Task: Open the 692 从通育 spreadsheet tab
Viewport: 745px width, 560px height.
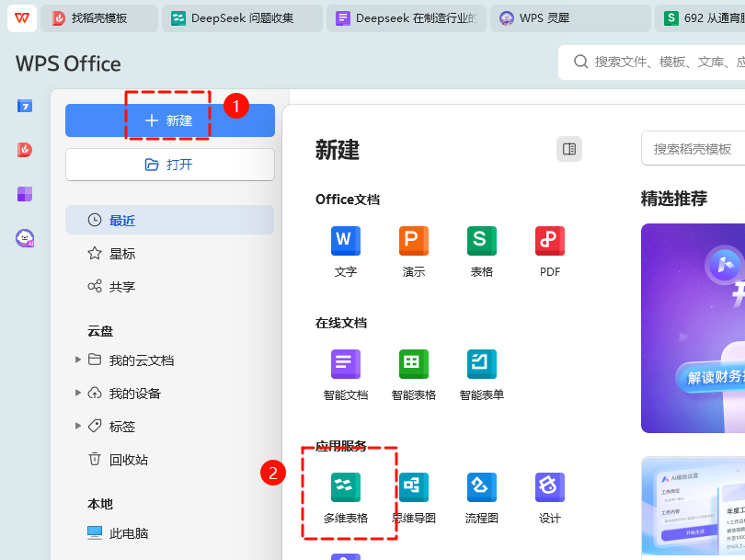Action: 700,18
